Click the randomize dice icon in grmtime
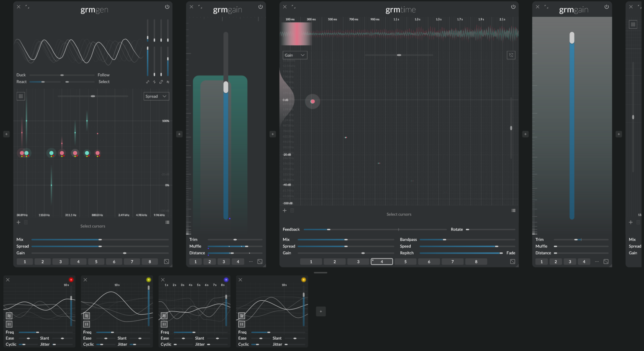The height and width of the screenshot is (351, 644). tap(513, 262)
